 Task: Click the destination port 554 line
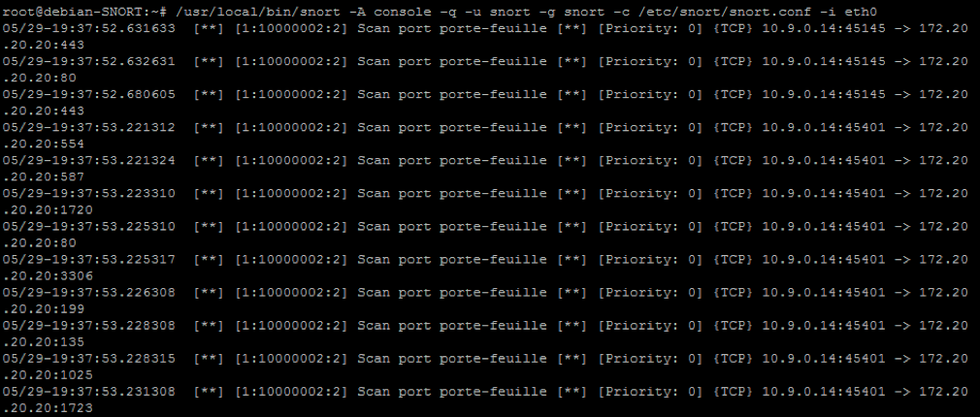pos(43,144)
